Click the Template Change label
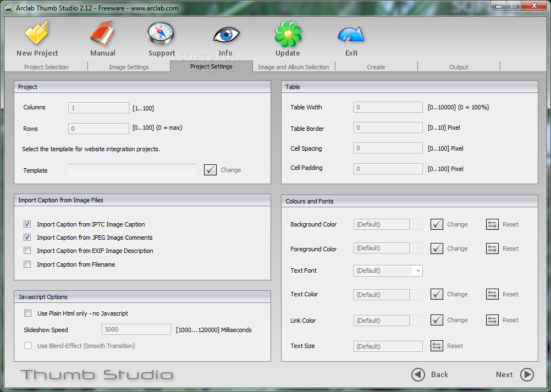The image size is (551, 392). (x=231, y=170)
